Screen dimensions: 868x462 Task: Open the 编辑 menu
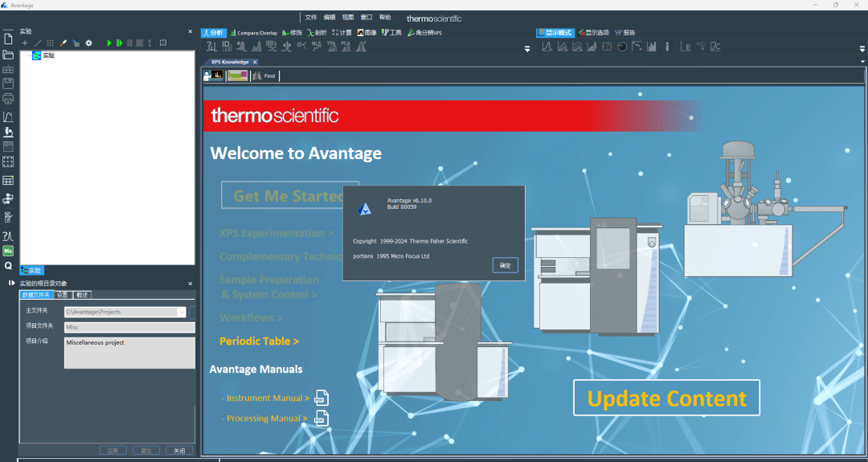330,18
